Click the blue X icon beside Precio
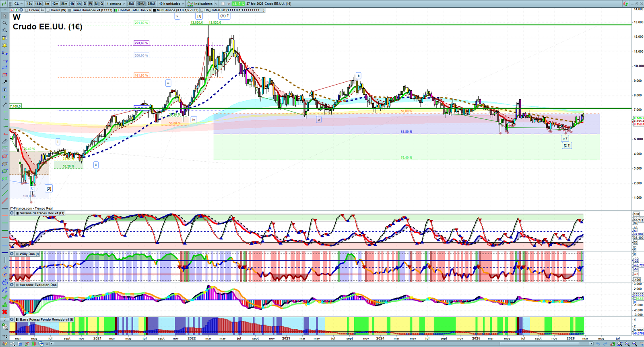This screenshot has width=644, height=347. [21, 10]
